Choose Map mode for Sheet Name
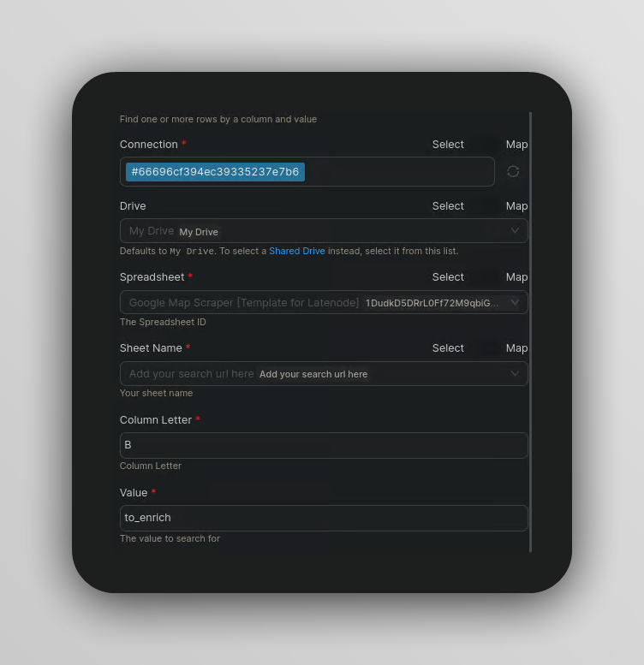Viewport: 644px width, 665px height. pyautogui.click(x=516, y=348)
